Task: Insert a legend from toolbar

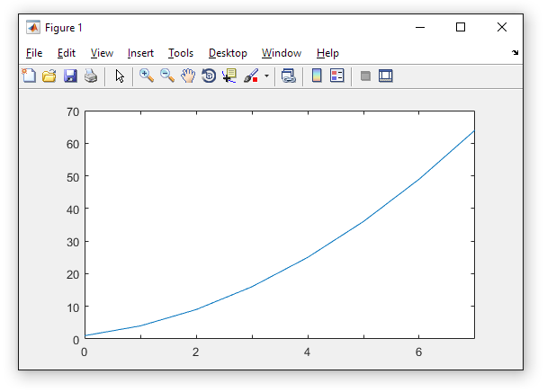Action: click(337, 76)
